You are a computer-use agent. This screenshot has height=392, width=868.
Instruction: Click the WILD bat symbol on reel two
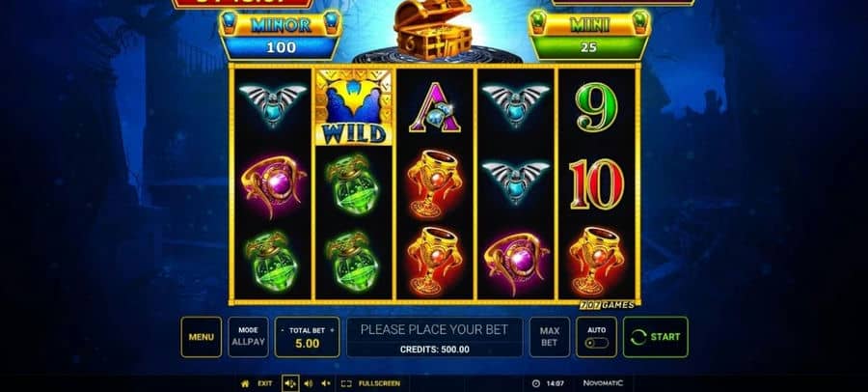click(x=354, y=107)
